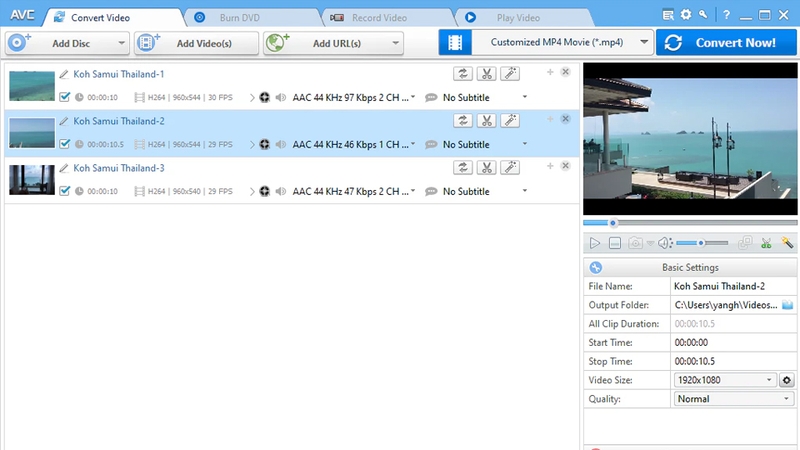Expand the Add URL(s) dropdown arrow
800x450 pixels.
pyautogui.click(x=395, y=43)
